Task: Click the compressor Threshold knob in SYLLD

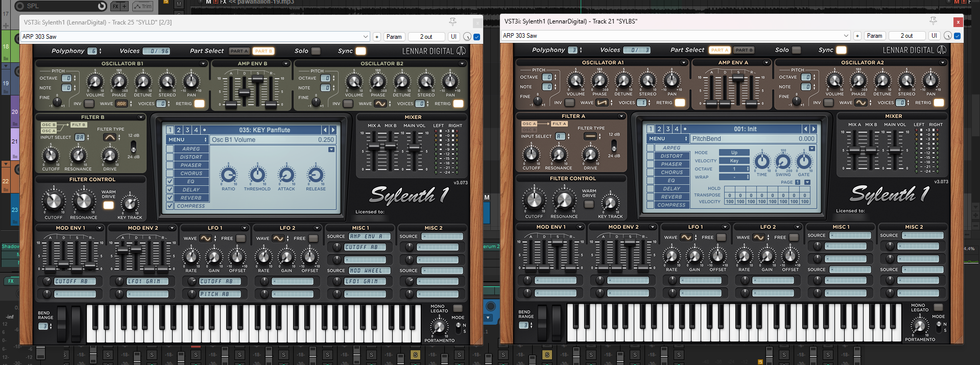Action: 257,175
